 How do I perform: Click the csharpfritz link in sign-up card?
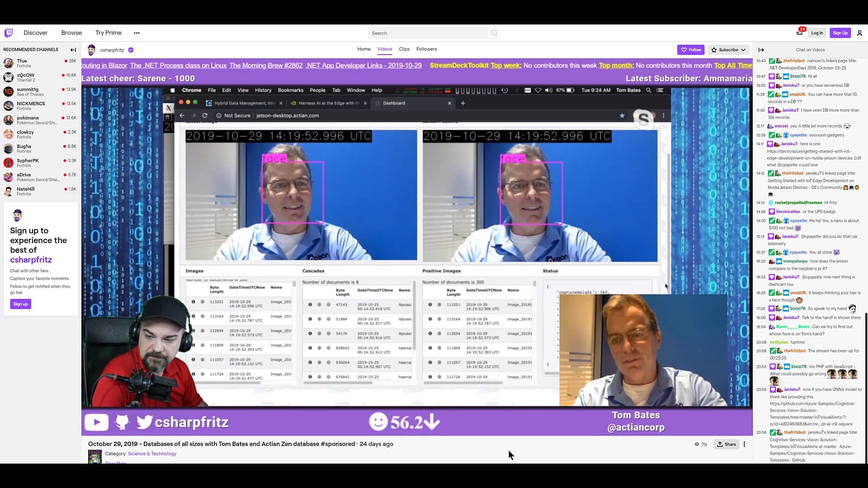(31, 260)
